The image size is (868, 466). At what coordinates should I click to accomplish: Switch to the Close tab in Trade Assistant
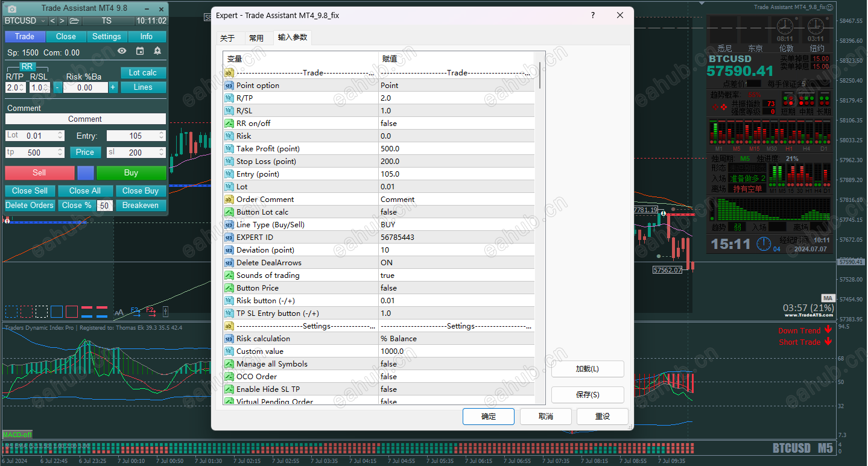[66, 37]
